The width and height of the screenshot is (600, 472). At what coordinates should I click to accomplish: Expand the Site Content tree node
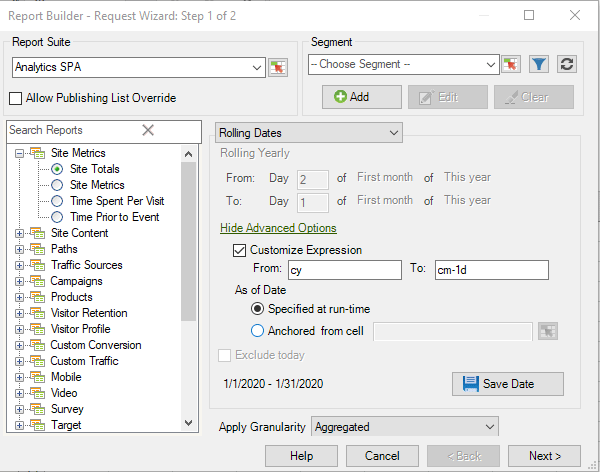coord(19,234)
